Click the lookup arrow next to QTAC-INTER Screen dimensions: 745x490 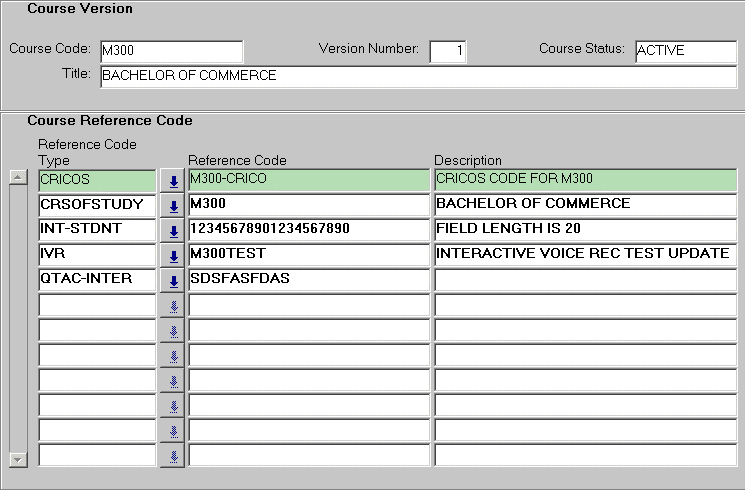pos(173,281)
